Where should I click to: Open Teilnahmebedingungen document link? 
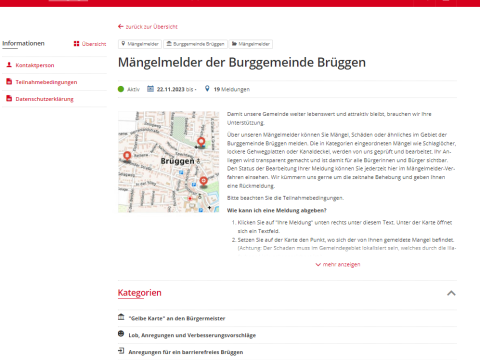point(46,82)
